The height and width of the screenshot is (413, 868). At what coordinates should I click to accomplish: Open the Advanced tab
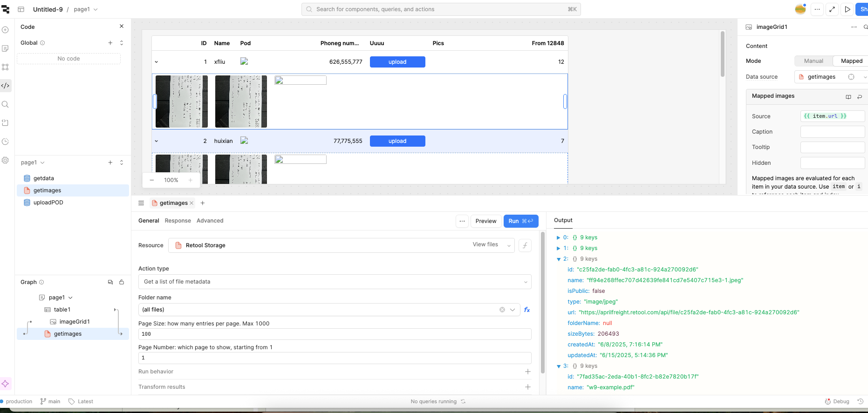click(x=210, y=221)
